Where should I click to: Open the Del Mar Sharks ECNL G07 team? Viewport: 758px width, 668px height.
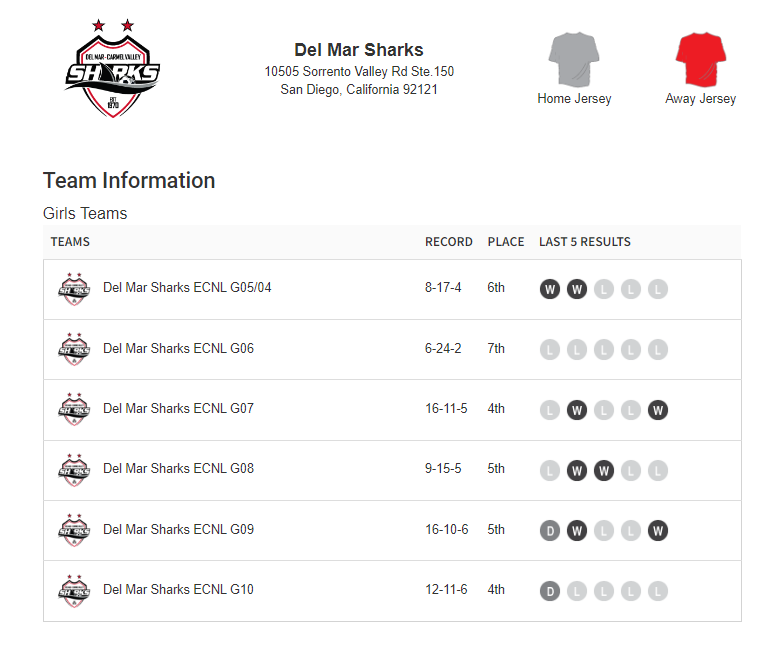[178, 408]
